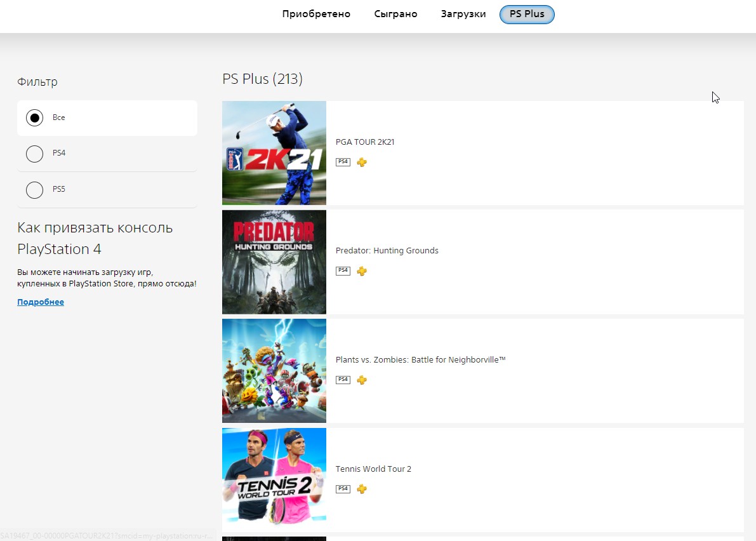Screen dimensions: 756x541
Task: Select the PS Plus tab
Action: pos(527,14)
